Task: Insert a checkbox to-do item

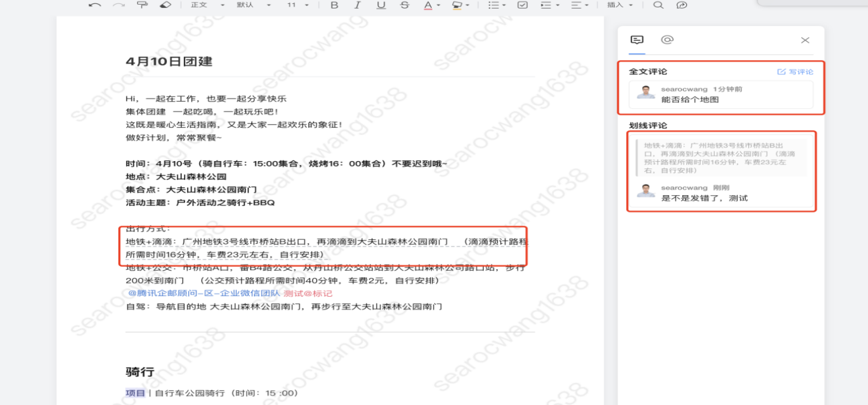Action: [523, 5]
